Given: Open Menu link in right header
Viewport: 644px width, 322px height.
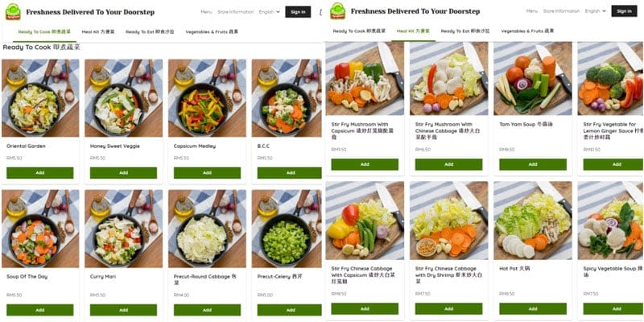Looking at the screenshot, I should pyautogui.click(x=532, y=11).
